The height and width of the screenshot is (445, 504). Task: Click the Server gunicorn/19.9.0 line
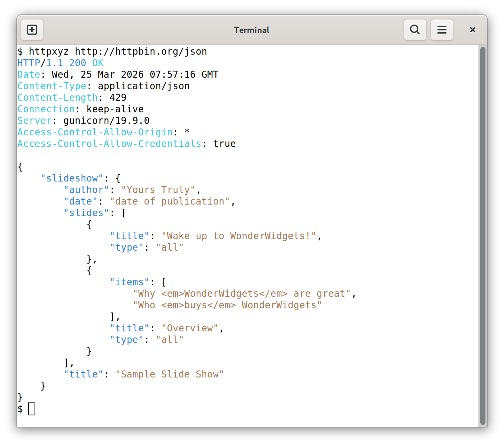click(83, 121)
